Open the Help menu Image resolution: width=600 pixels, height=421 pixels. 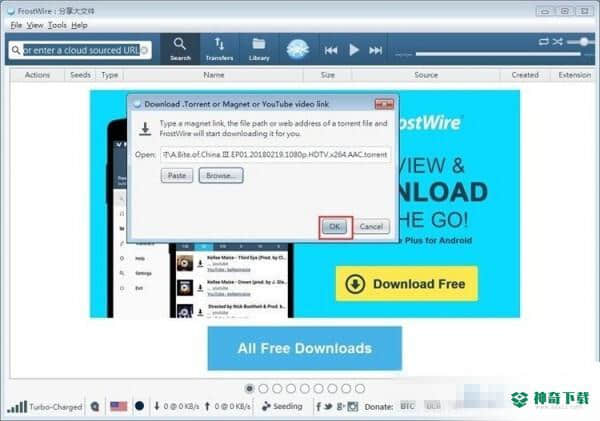click(x=79, y=25)
